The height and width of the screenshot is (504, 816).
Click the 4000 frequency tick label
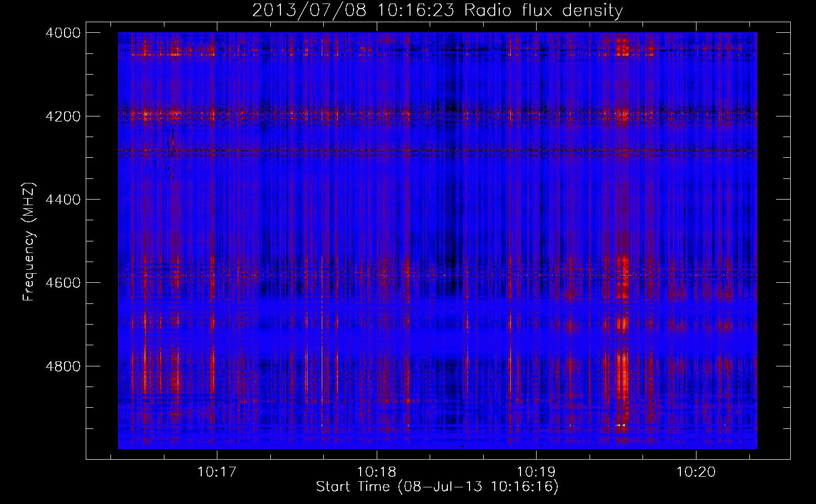pos(63,33)
